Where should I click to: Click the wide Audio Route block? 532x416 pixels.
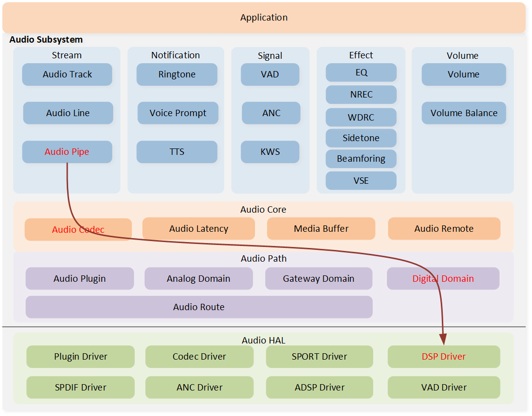tap(199, 307)
